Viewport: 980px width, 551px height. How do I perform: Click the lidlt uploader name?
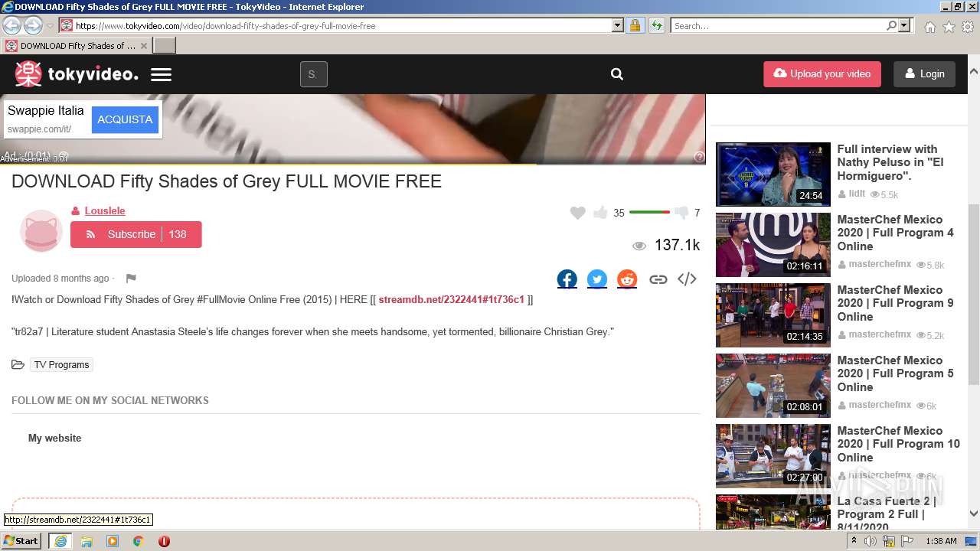(x=857, y=194)
